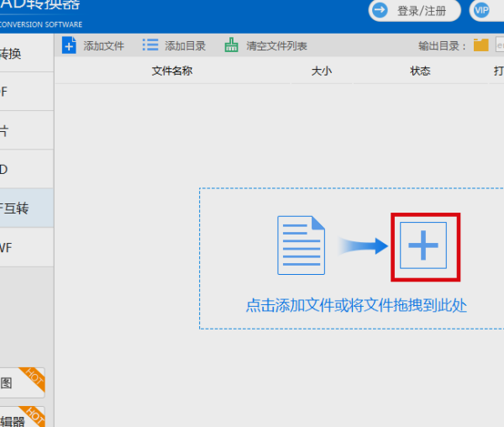The image size is (504, 427).
Task: Click the 添加目录 list icon
Action: [x=150, y=45]
